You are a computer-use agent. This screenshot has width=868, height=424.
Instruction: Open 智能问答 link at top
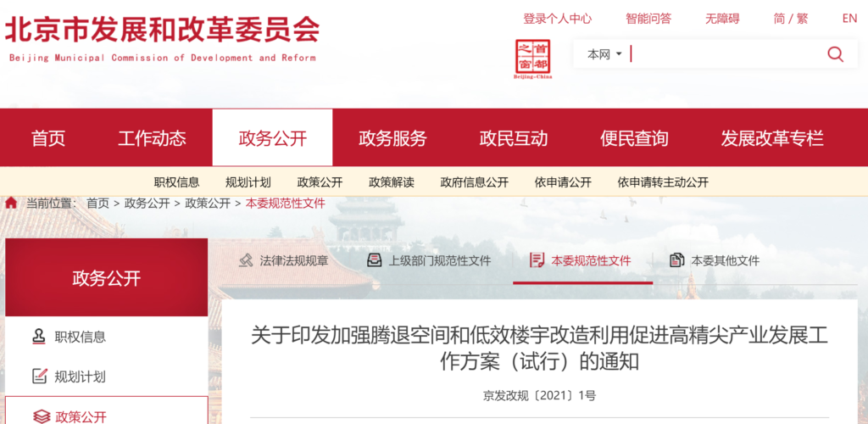point(648,19)
